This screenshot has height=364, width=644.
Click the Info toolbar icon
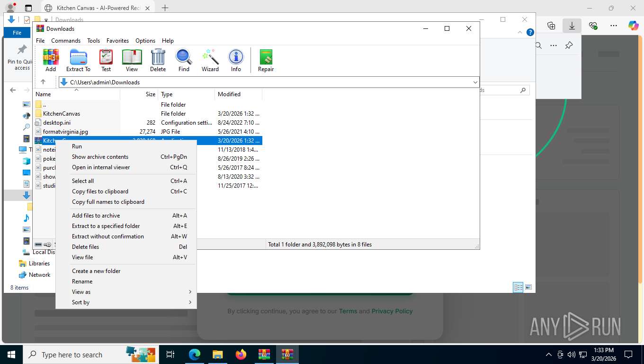(x=236, y=61)
